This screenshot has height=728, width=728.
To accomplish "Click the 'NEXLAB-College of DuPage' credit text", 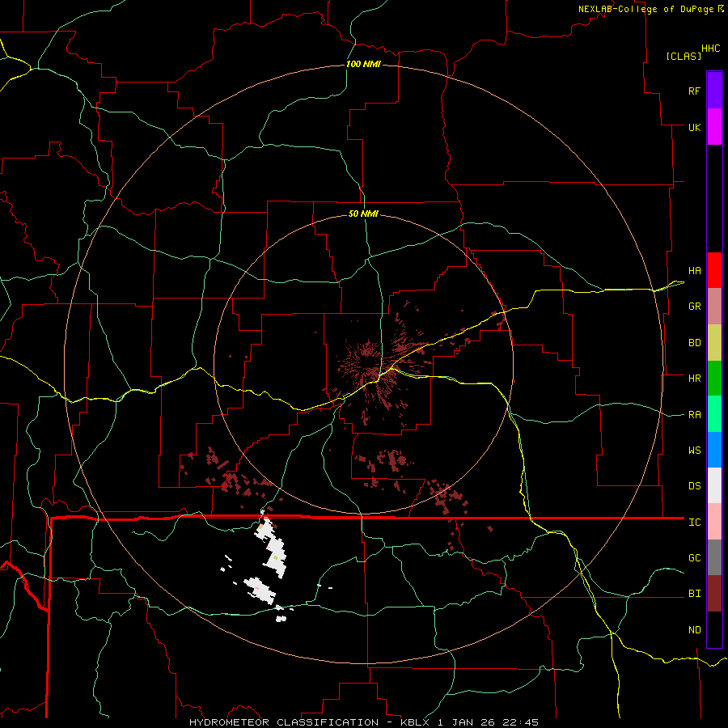I will click(x=645, y=9).
